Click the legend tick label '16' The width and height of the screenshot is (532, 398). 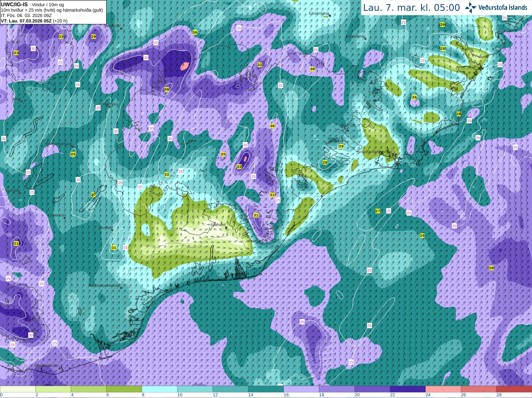click(x=286, y=395)
